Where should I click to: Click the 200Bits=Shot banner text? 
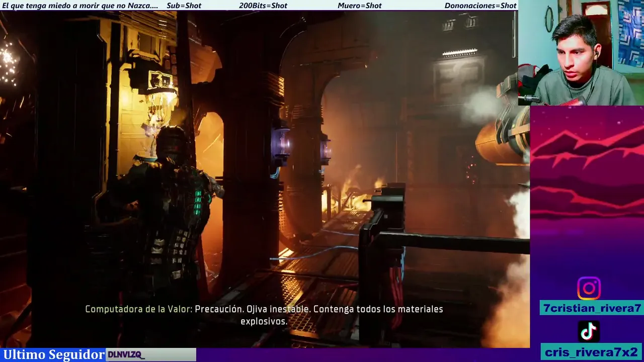[x=263, y=6]
